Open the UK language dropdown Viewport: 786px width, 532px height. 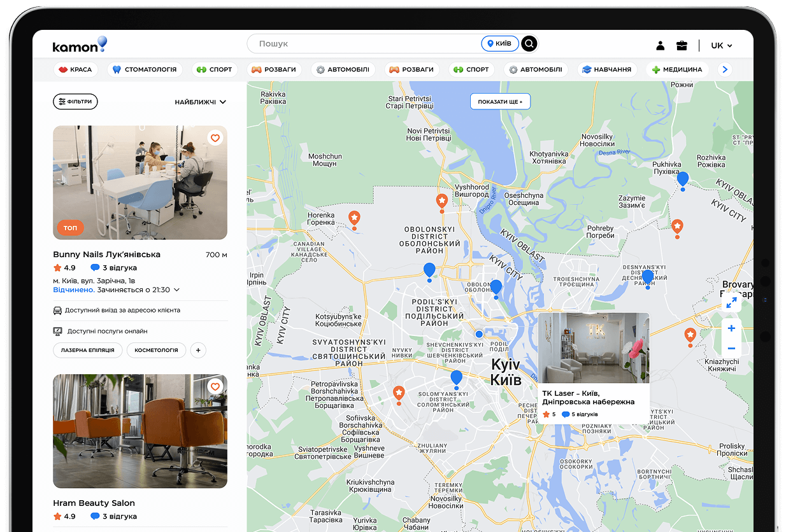[721, 45]
